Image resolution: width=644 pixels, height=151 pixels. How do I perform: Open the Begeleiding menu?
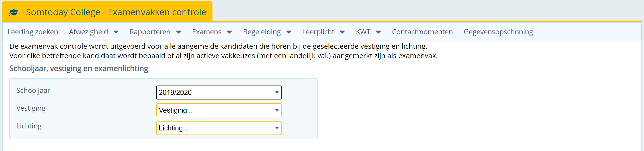[262, 32]
